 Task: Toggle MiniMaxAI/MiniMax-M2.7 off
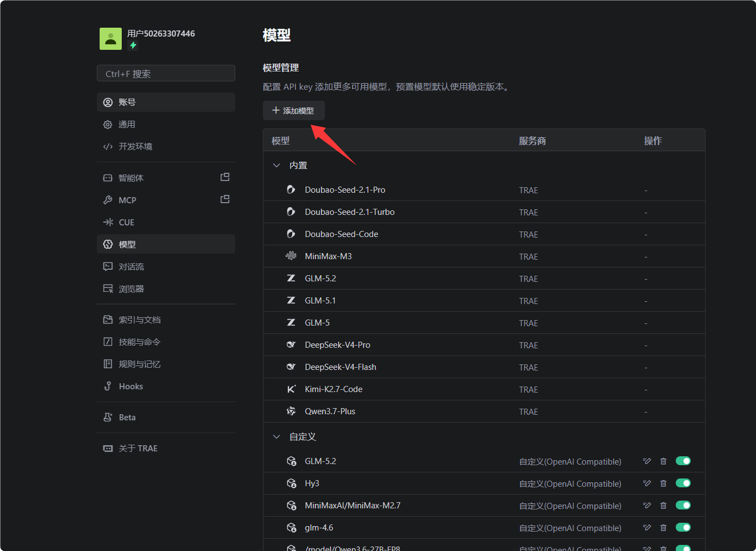click(683, 505)
